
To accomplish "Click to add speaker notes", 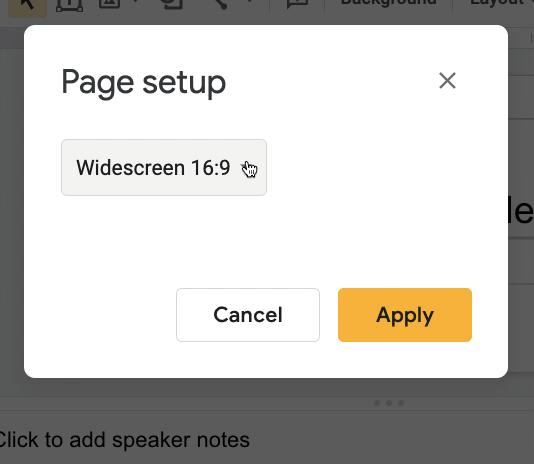I will click(124, 439).
